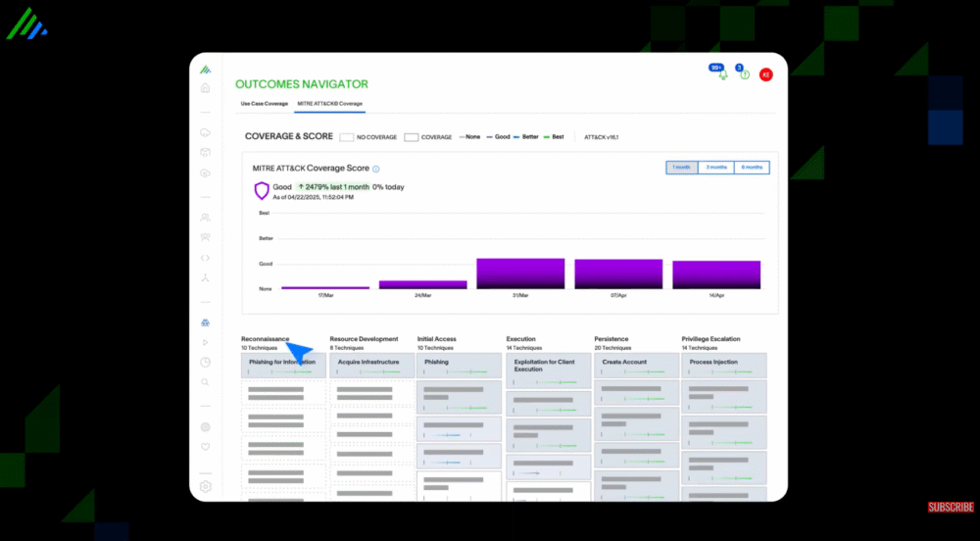Click the COVERAGE legend box
The height and width of the screenshot is (541, 980).
coord(412,137)
